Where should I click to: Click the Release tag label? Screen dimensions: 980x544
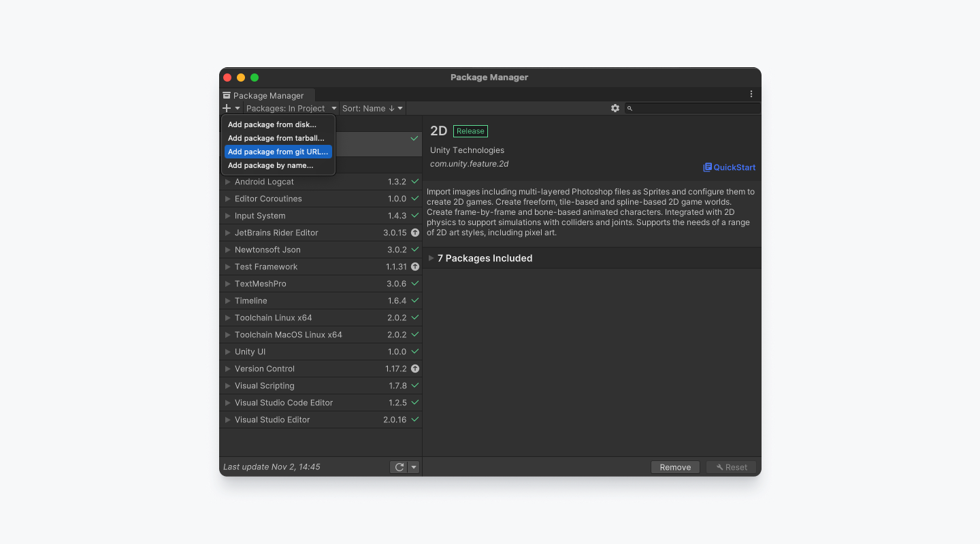coord(470,131)
